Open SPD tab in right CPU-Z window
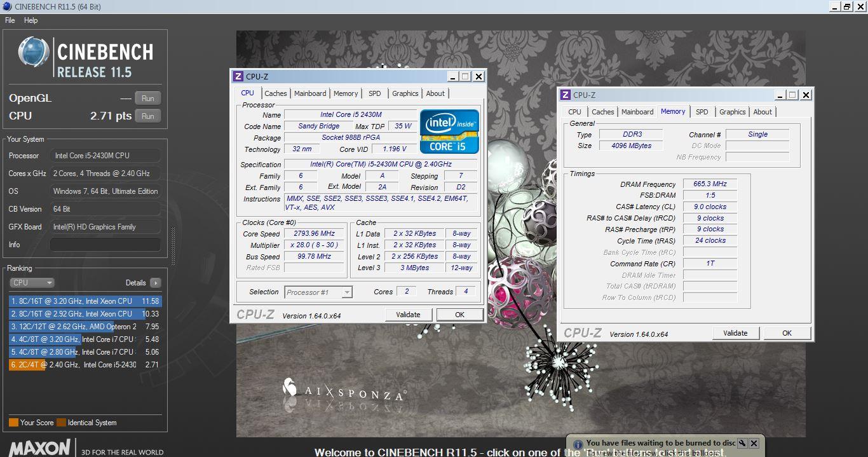Viewport: 868px width, 457px height. pos(702,112)
